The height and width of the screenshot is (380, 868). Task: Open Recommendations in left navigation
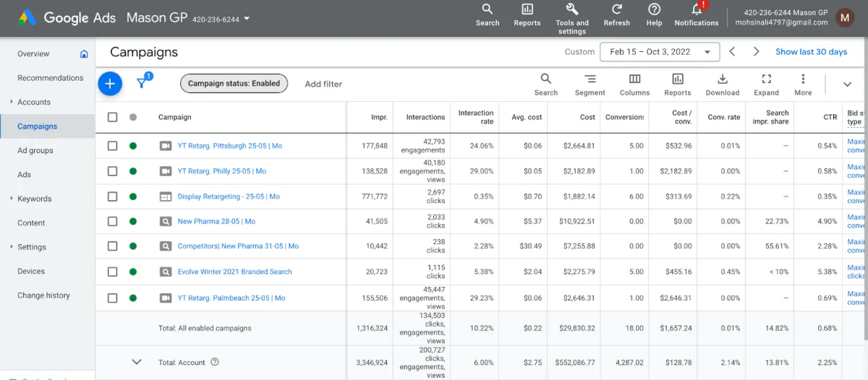click(x=51, y=78)
